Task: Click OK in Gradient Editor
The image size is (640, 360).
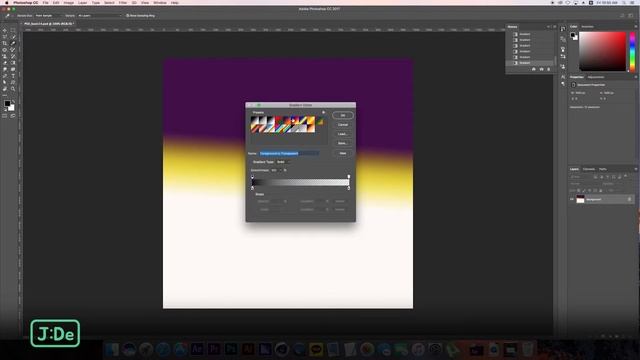Action: 343,116
